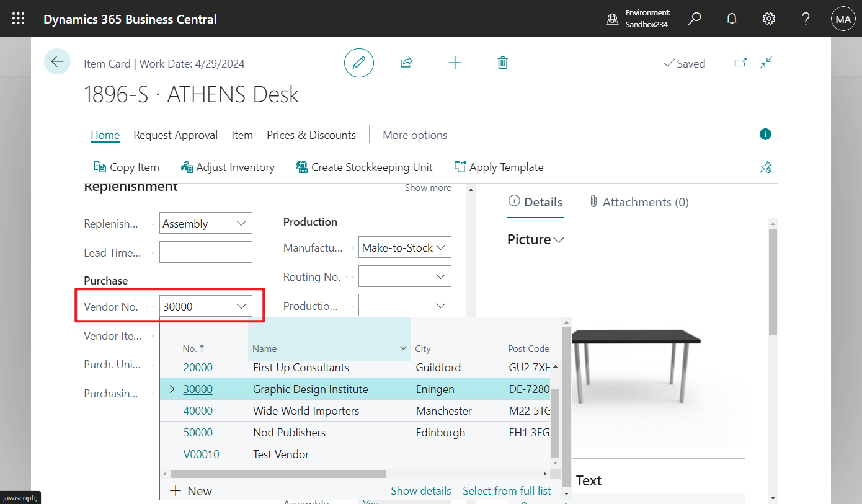
Task: Toggle focus mode with the diagonal arrows icon
Action: (x=765, y=63)
